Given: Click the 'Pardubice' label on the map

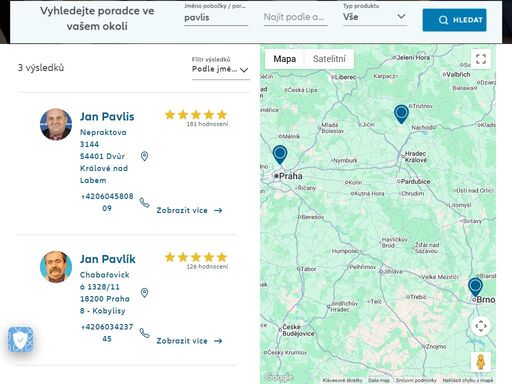Looking at the screenshot, I should (415, 182).
